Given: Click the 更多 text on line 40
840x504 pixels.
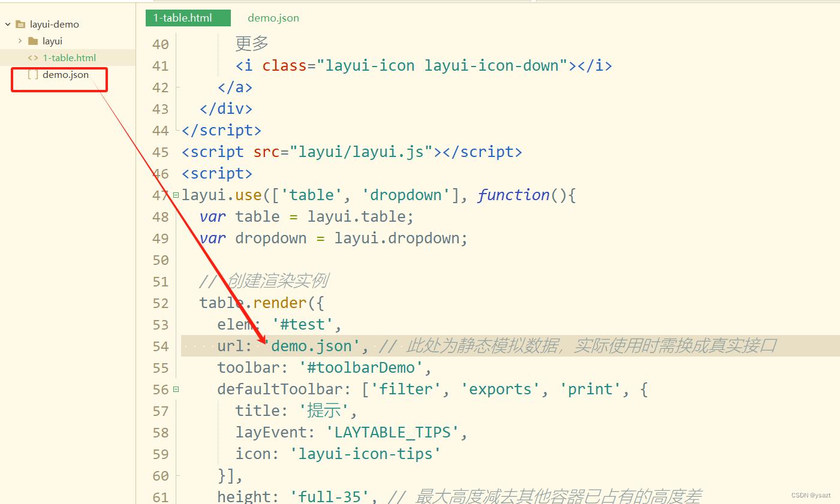Looking at the screenshot, I should [252, 44].
